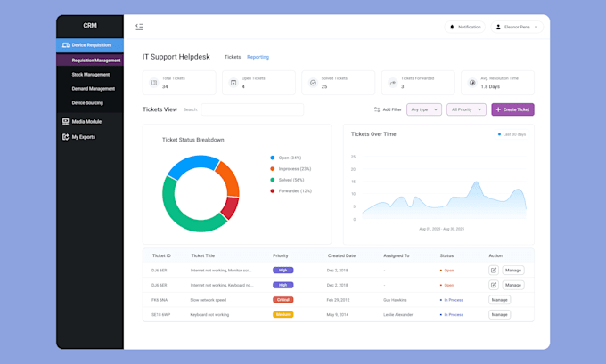
Task: Open the Eleanor Pena account dropdown arrow
Action: (x=536, y=27)
